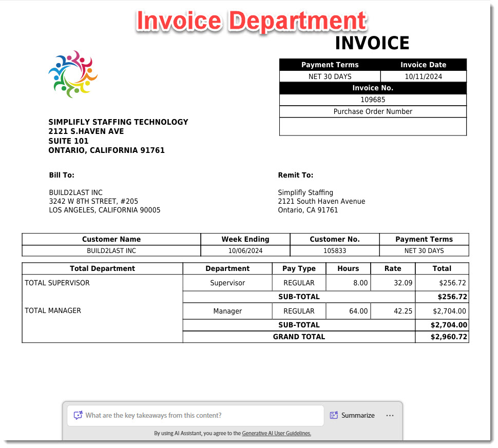Focus the key takeaways question input field
The image size is (498, 448).
(200, 415)
